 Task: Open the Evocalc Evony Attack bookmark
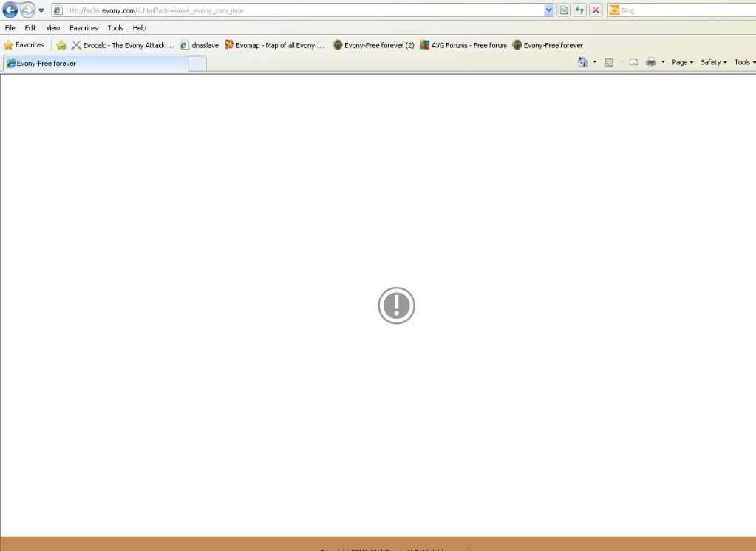[x=123, y=45]
